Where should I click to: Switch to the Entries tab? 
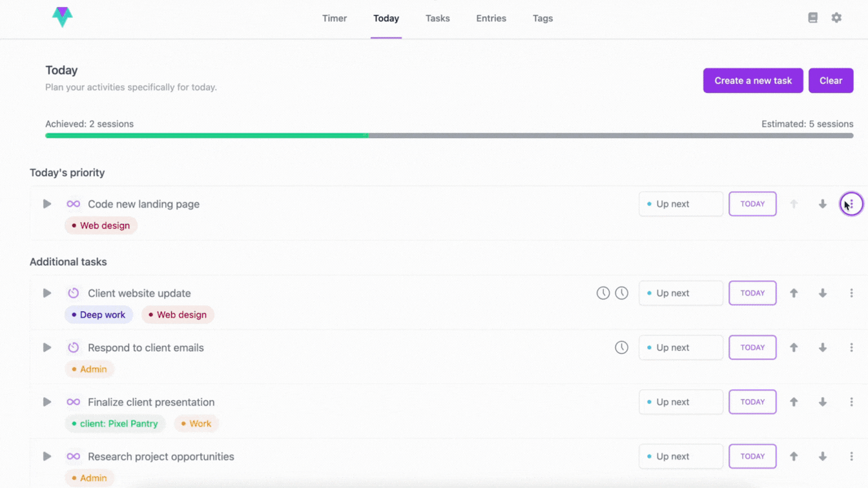coord(491,18)
